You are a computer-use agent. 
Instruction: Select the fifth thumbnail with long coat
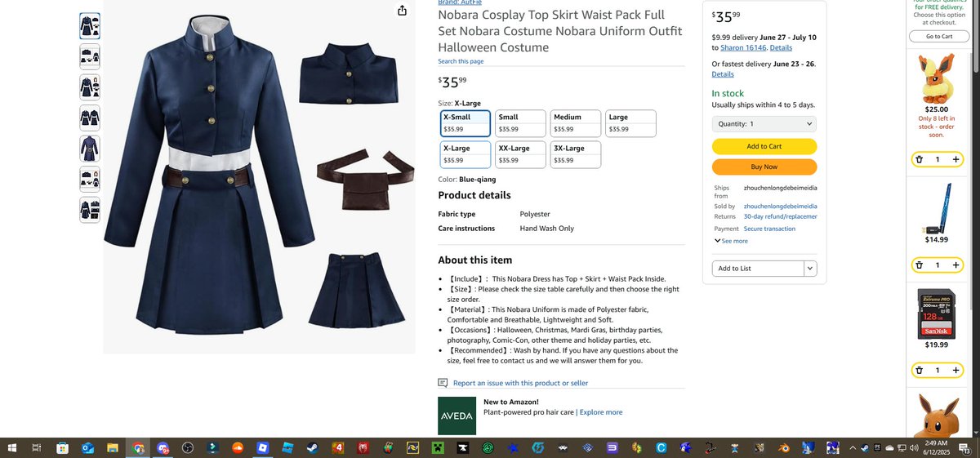90,149
